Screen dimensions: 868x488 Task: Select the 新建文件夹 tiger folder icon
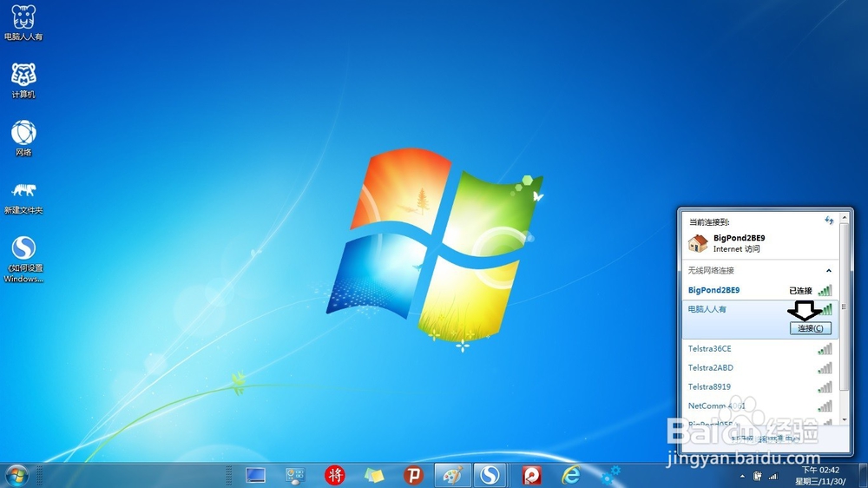coord(23,196)
